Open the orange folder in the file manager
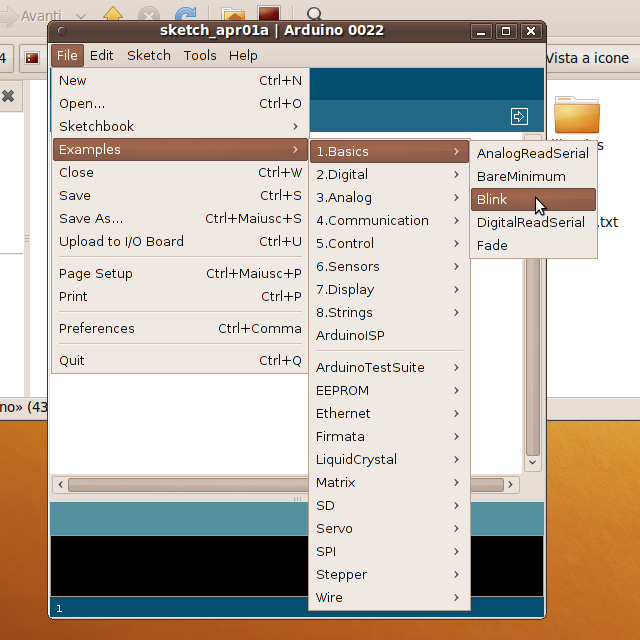 point(577,115)
